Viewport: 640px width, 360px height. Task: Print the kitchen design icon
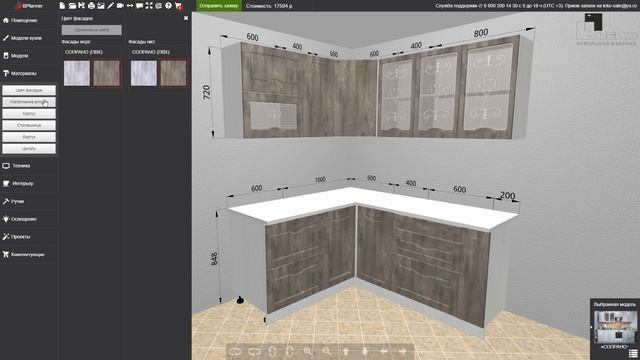click(91, 6)
